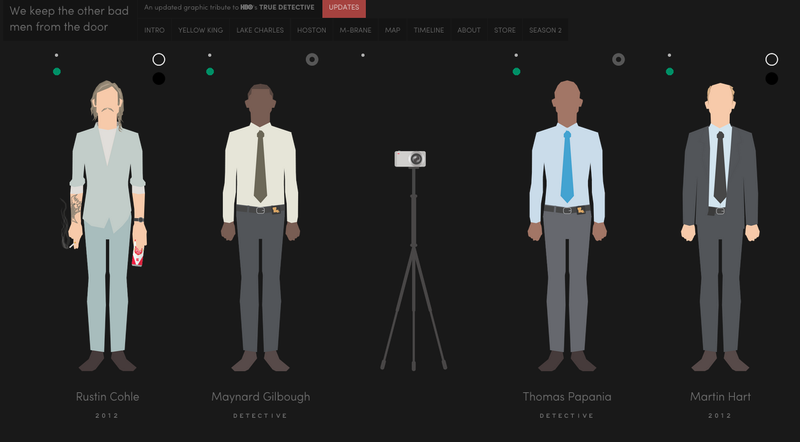The image size is (800, 442).
Task: Open the M-BRANE section
Action: [x=356, y=30]
